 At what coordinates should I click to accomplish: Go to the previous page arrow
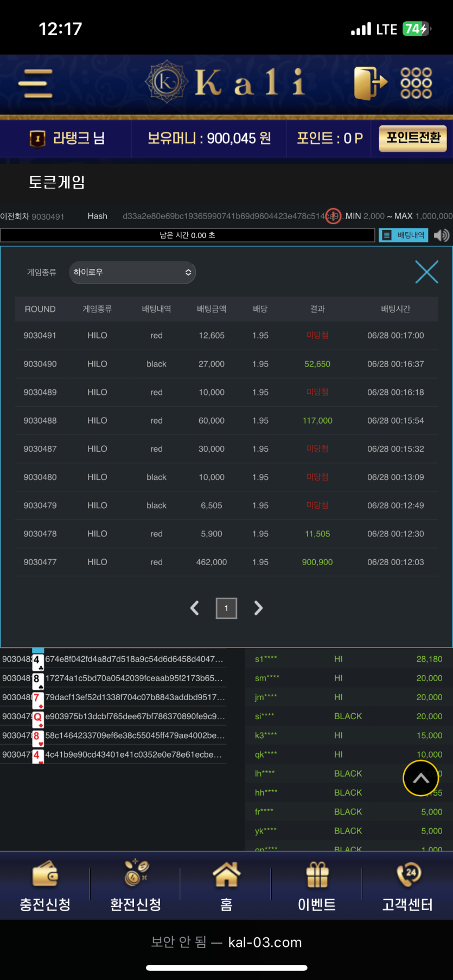195,608
